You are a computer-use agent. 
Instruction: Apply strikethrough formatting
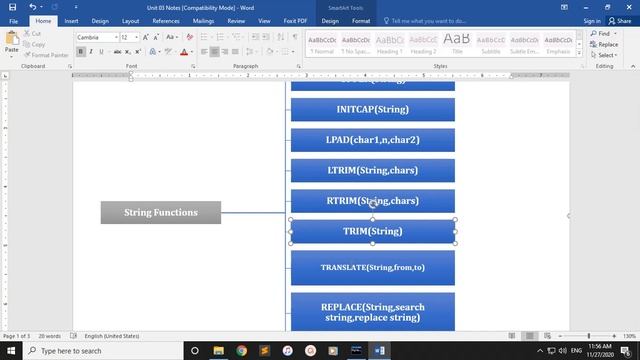tap(117, 52)
